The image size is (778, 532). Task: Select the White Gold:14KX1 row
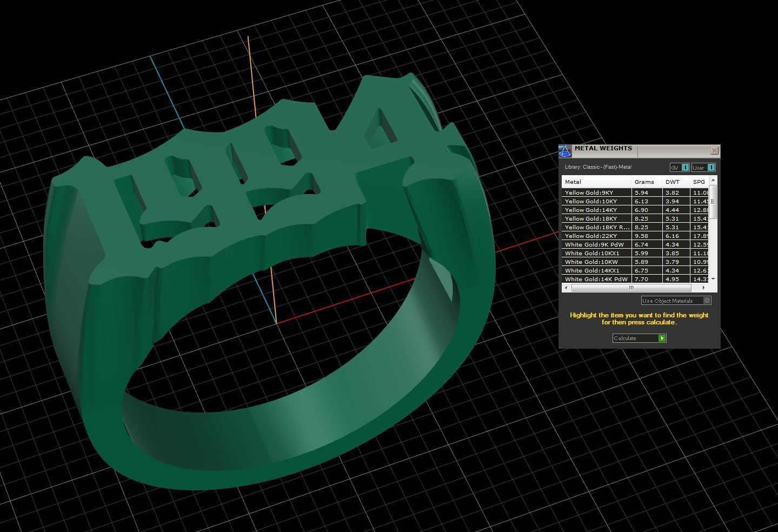[x=635, y=270]
